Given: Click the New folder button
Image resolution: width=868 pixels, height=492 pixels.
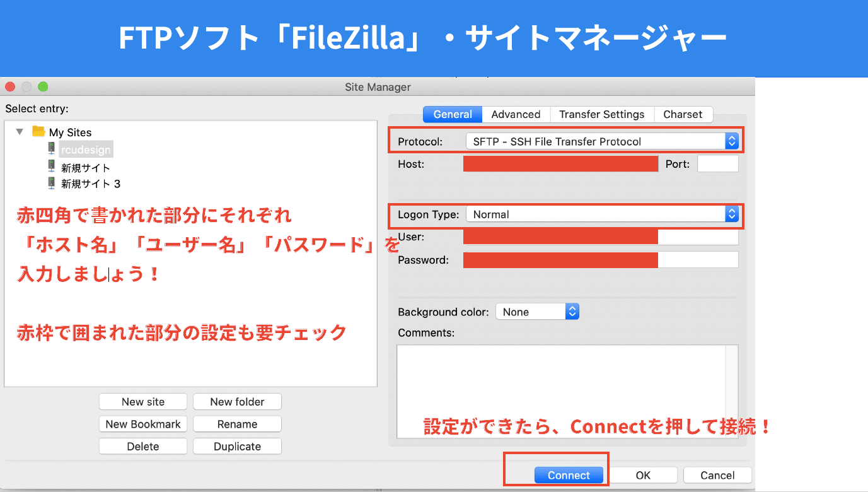Looking at the screenshot, I should click(x=237, y=402).
